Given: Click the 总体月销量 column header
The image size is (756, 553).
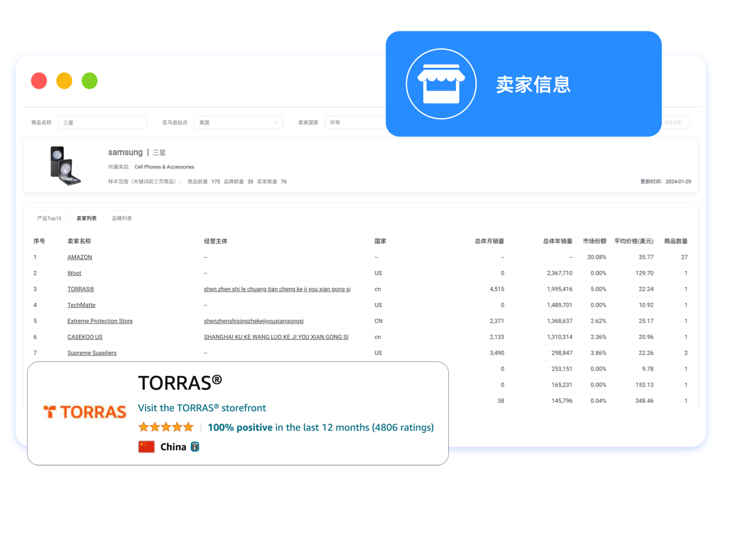Looking at the screenshot, I should coord(489,241).
